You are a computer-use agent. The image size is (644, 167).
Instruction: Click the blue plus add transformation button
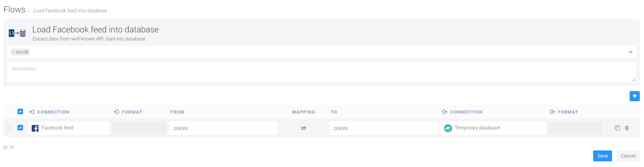[x=635, y=96]
